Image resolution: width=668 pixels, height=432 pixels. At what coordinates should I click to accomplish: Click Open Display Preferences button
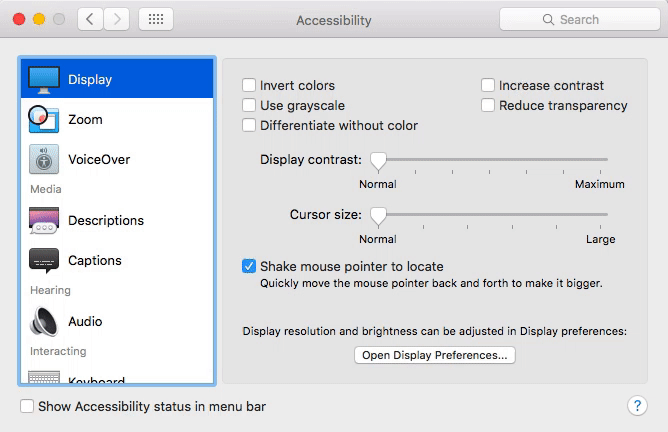click(435, 355)
